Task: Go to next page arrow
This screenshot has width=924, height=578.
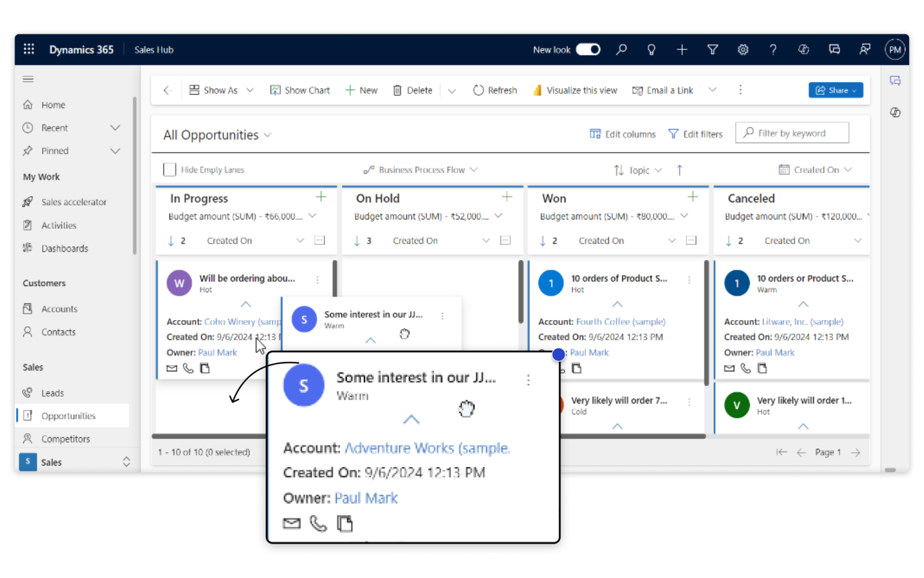Action: click(x=856, y=452)
